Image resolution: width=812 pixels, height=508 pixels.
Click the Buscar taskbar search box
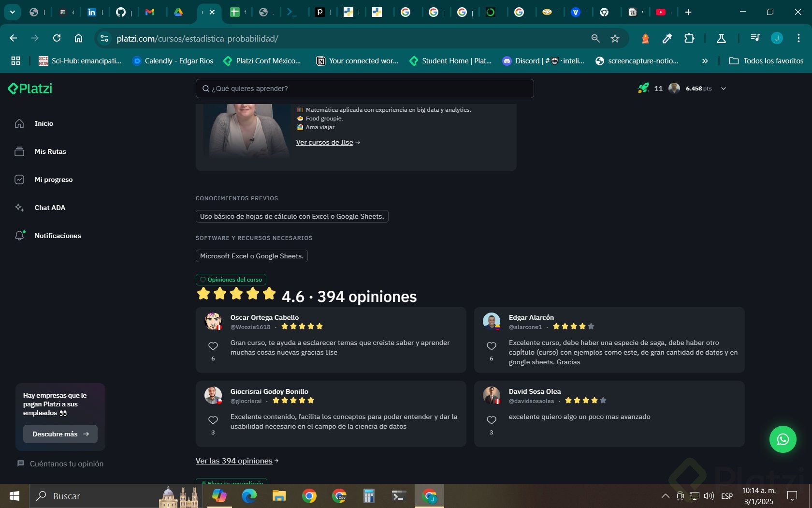coord(116,496)
